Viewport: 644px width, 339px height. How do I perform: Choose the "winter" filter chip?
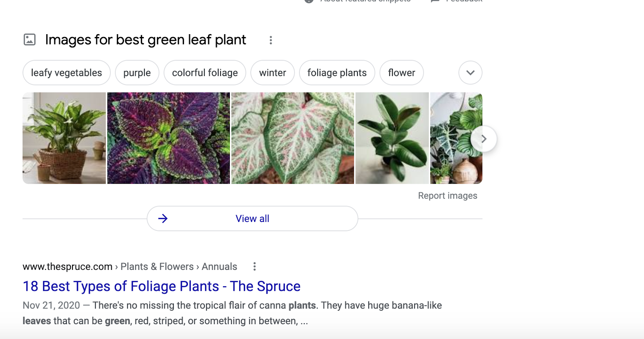point(272,73)
